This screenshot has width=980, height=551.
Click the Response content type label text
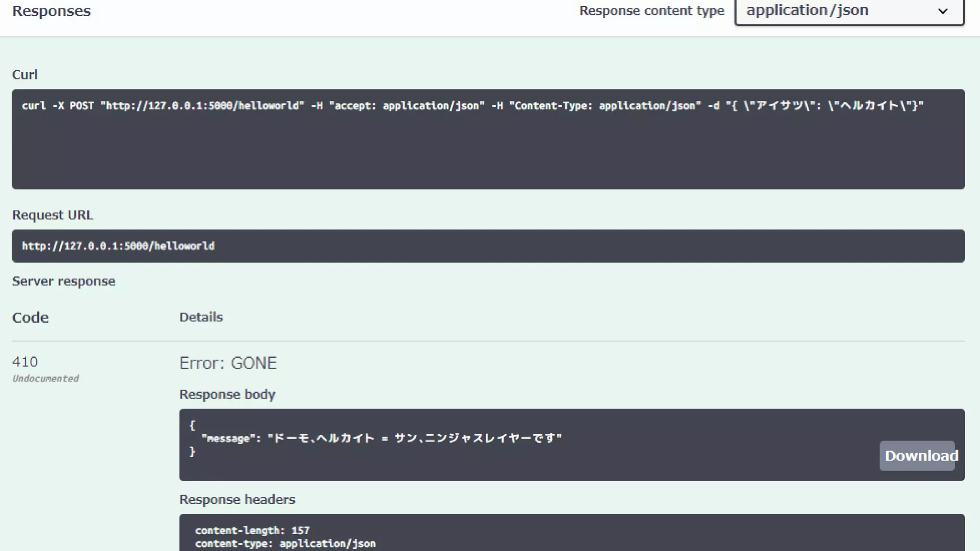click(x=652, y=11)
